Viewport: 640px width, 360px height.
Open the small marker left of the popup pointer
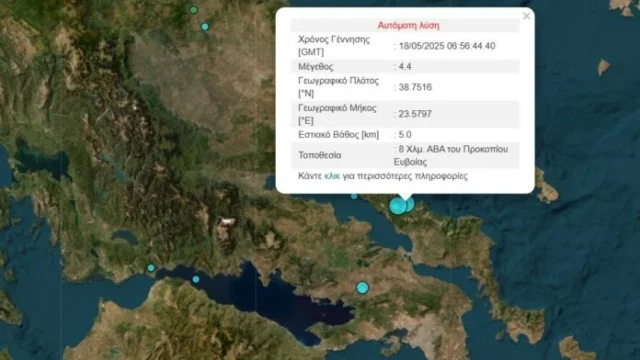[x=354, y=196]
